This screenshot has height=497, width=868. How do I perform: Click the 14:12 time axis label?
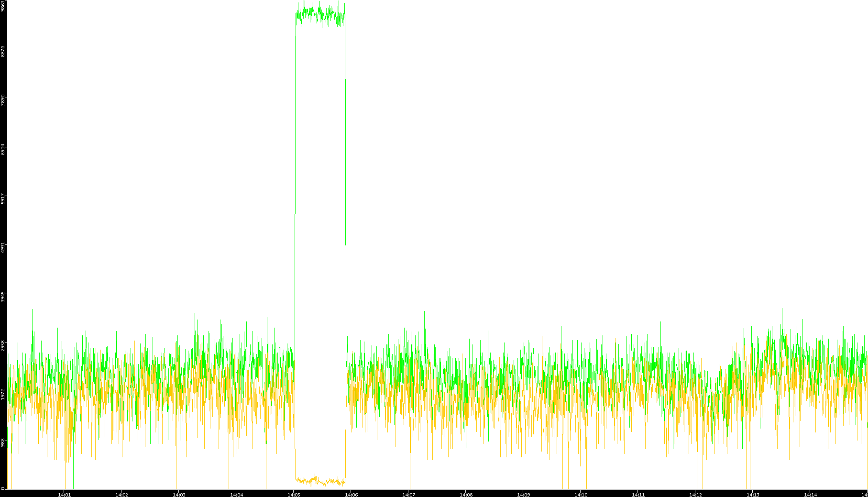tap(695, 495)
